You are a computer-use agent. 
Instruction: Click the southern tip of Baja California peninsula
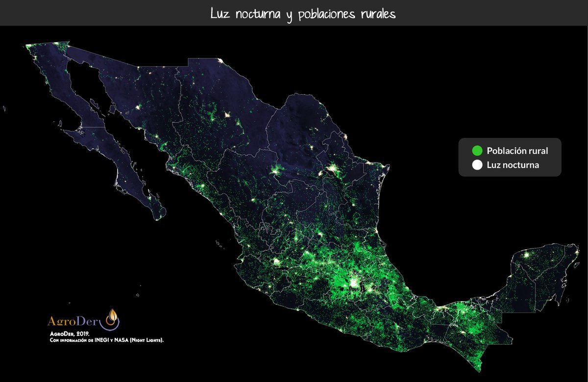click(159, 215)
